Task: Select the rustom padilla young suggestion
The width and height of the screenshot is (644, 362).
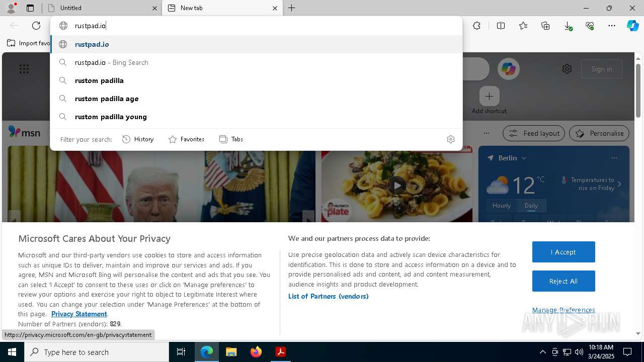Action: (256, 117)
